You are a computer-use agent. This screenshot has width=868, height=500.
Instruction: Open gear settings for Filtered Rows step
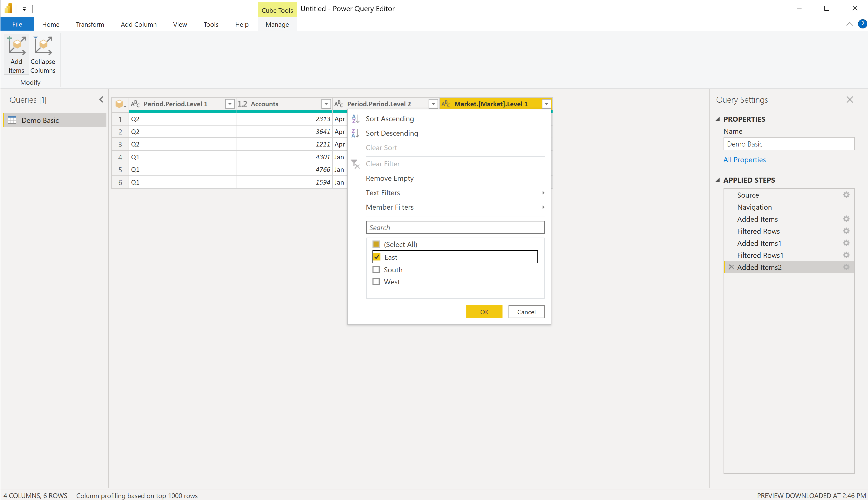point(846,231)
